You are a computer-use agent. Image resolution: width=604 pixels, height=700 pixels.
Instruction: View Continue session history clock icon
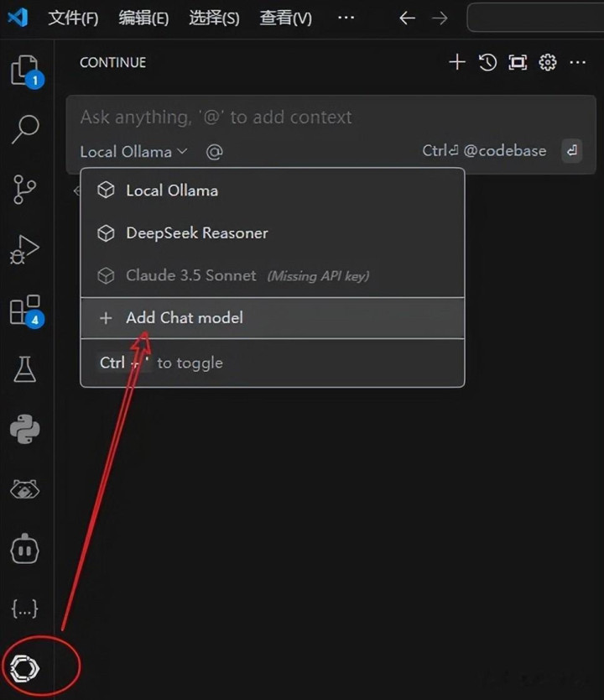pyautogui.click(x=487, y=62)
